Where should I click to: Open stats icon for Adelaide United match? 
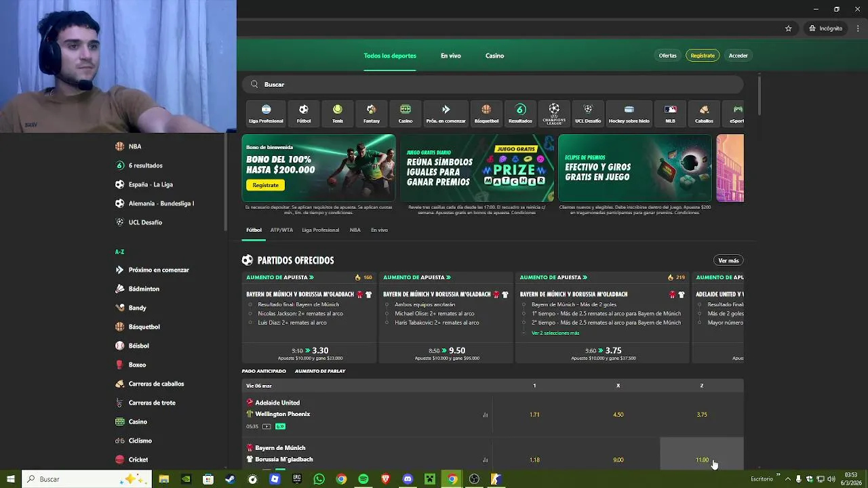click(485, 415)
